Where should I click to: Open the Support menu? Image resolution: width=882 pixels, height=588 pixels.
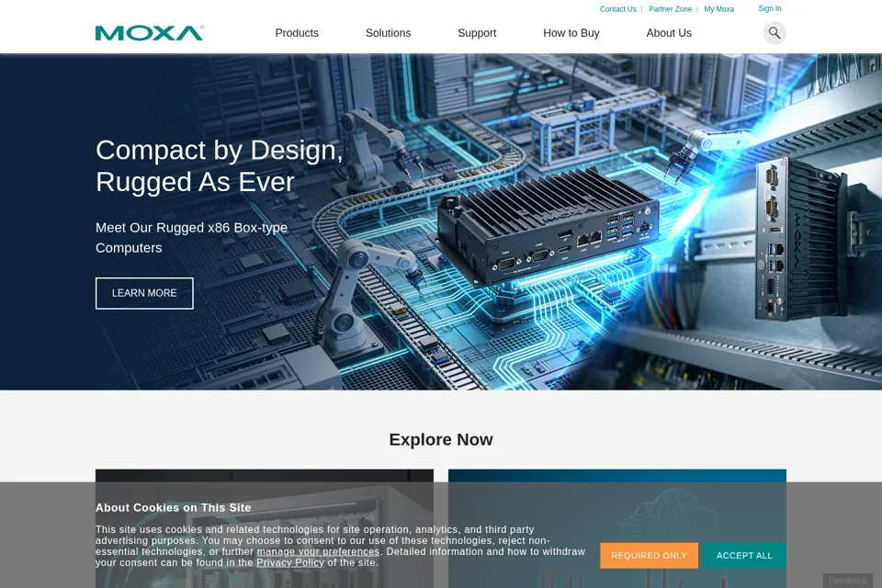pyautogui.click(x=477, y=33)
